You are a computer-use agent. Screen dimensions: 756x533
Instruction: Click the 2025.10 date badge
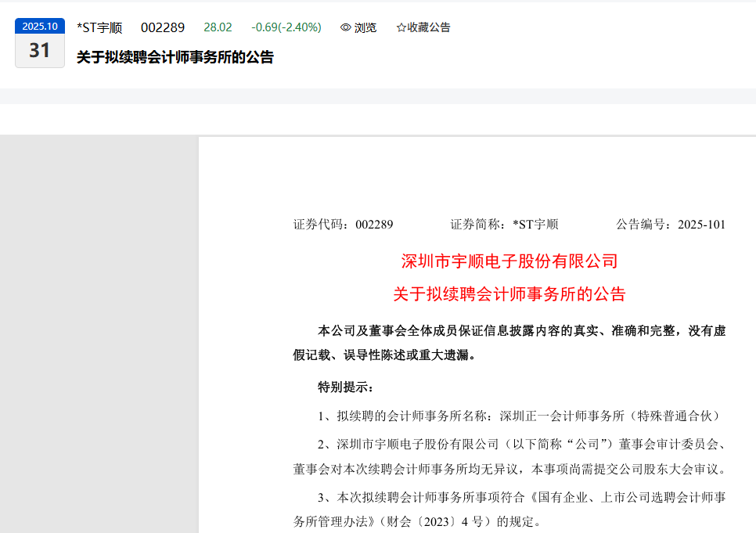point(40,26)
